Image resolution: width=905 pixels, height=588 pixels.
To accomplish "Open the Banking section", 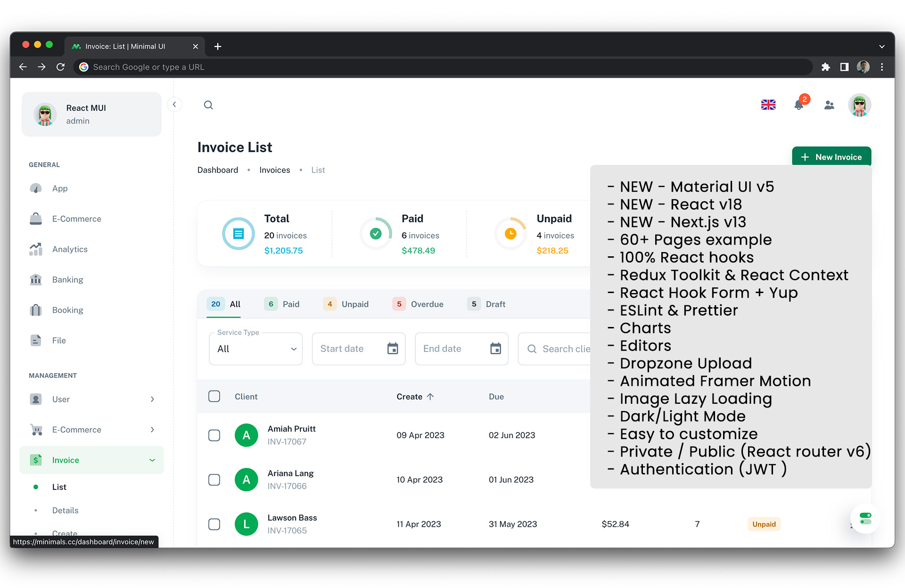I will pos(91,280).
